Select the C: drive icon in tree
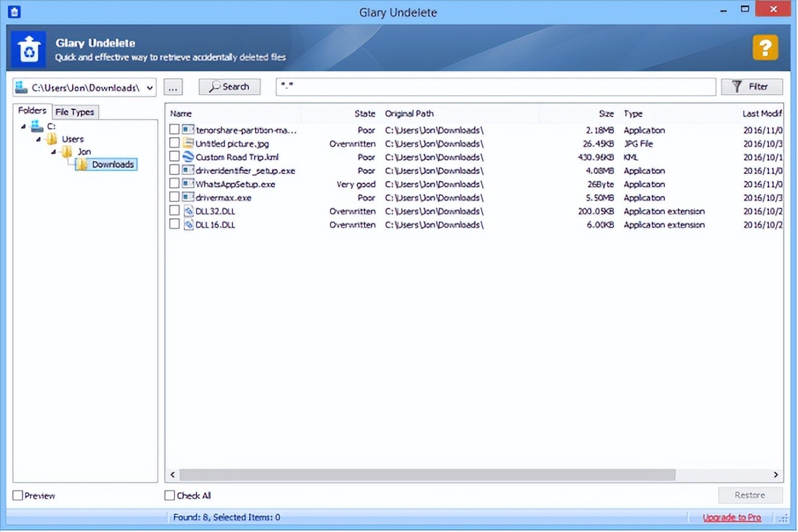This screenshot has width=798, height=532. pos(37,126)
